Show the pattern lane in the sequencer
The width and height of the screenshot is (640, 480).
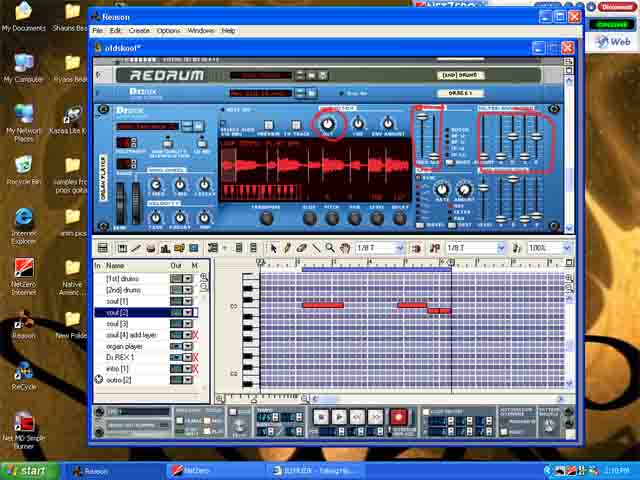pyautogui.click(x=179, y=248)
